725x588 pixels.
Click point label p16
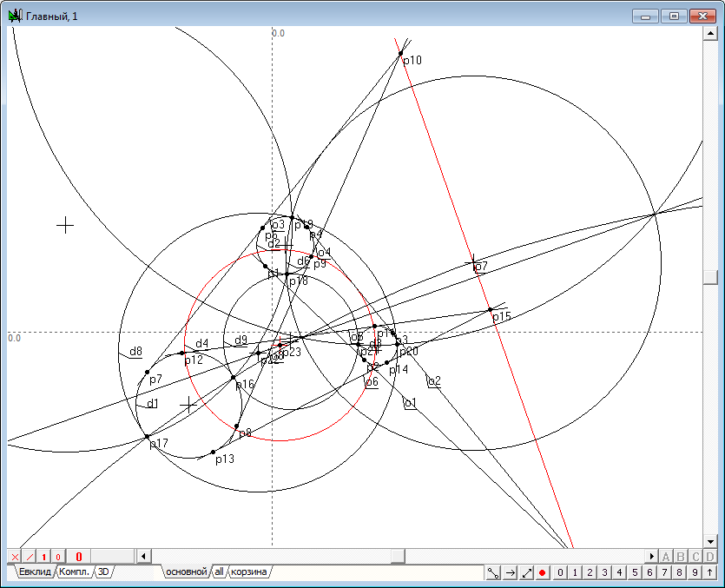[245, 384]
